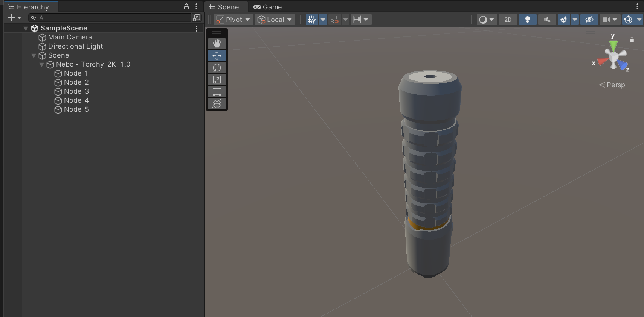This screenshot has width=644, height=317.
Task: Click the Hierarchy panel lock icon
Action: (x=186, y=6)
